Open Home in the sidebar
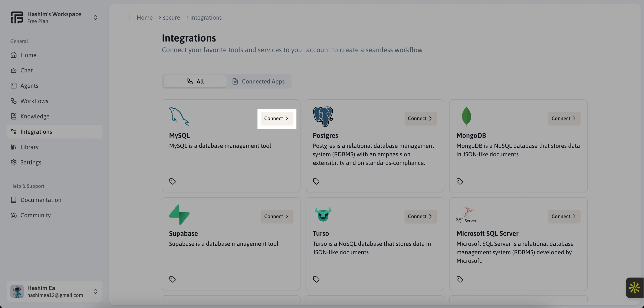The height and width of the screenshot is (308, 644). [55, 55]
